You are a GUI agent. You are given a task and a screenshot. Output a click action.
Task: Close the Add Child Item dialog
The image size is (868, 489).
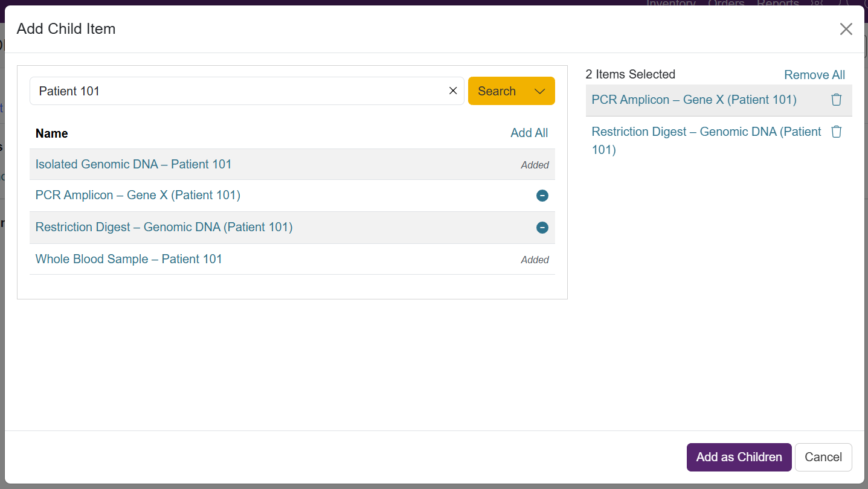click(846, 29)
